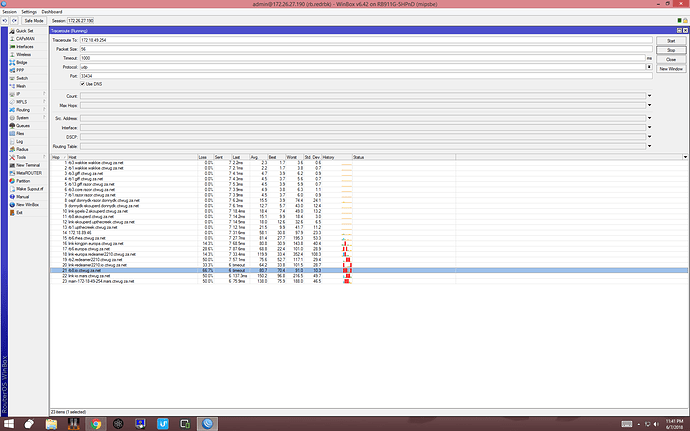Open the Interfaces section
The height and width of the screenshot is (431, 690).
tap(23, 46)
